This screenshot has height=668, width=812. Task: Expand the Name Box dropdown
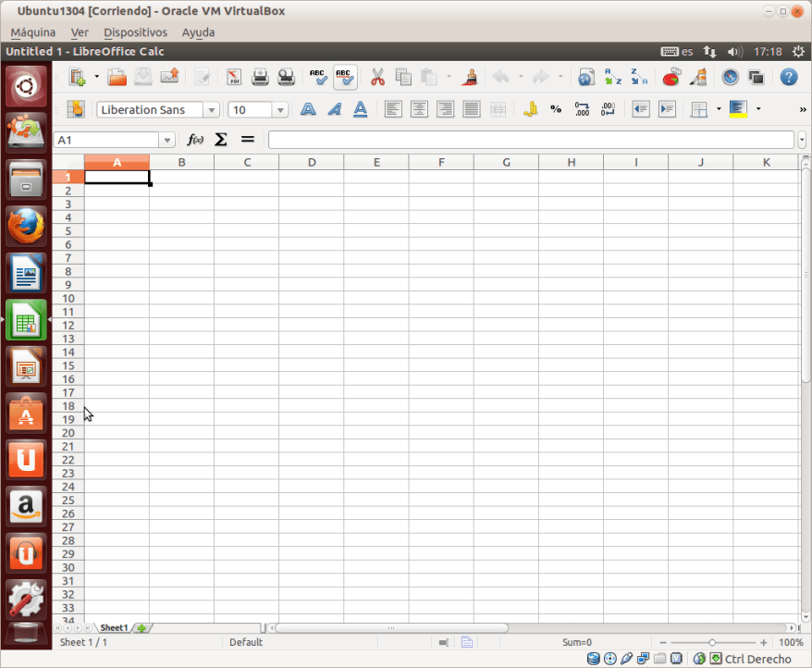tap(167, 141)
